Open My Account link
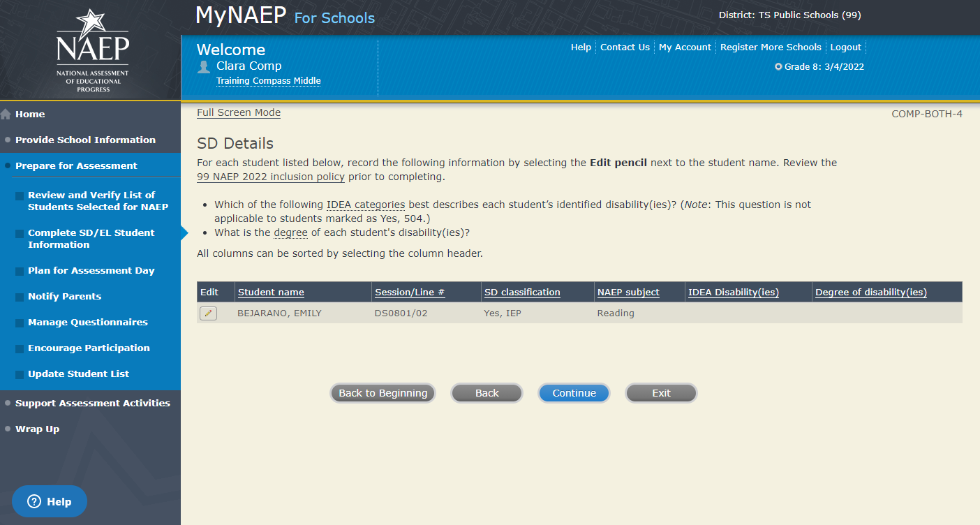 pyautogui.click(x=685, y=47)
